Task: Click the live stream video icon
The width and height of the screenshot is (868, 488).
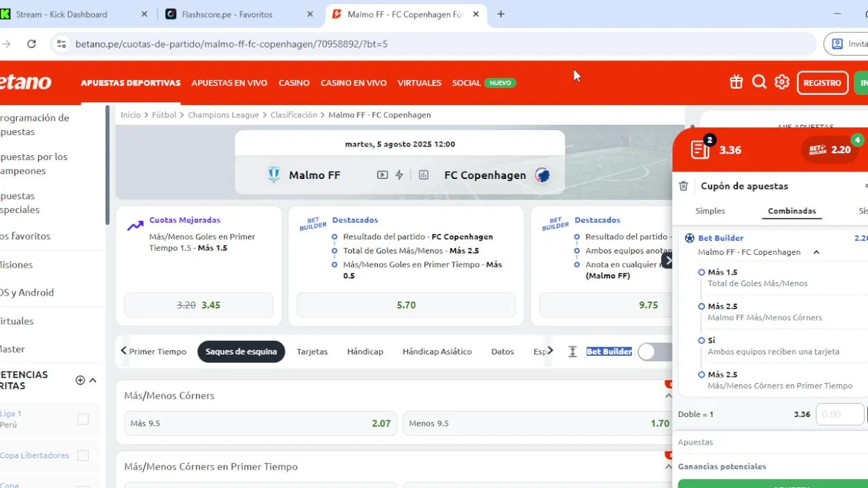Action: pos(382,175)
